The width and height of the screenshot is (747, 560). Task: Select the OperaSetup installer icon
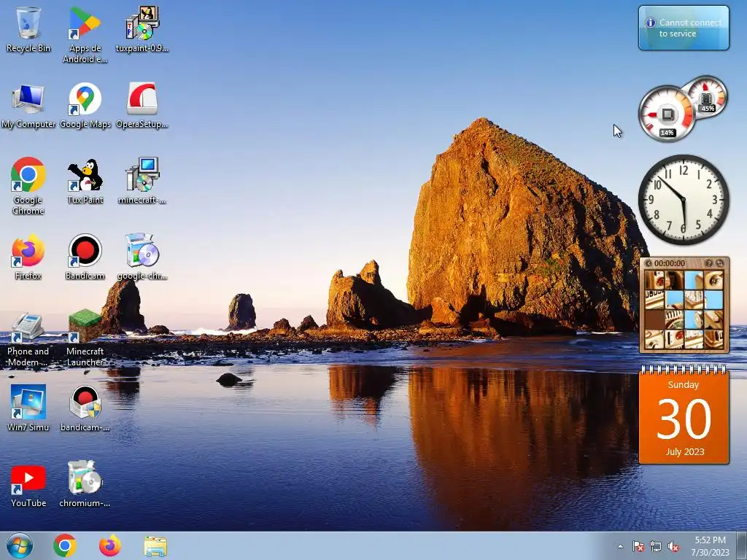[142, 106]
